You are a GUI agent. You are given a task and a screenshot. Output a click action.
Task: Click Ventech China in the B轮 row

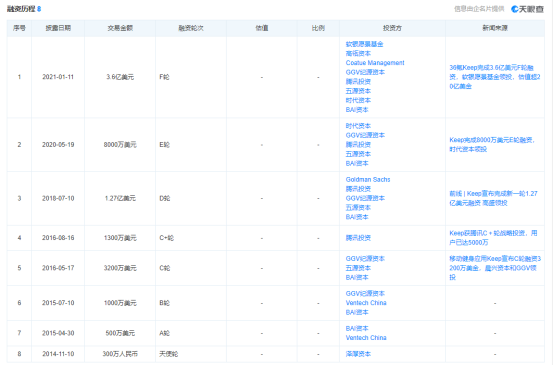click(366, 303)
